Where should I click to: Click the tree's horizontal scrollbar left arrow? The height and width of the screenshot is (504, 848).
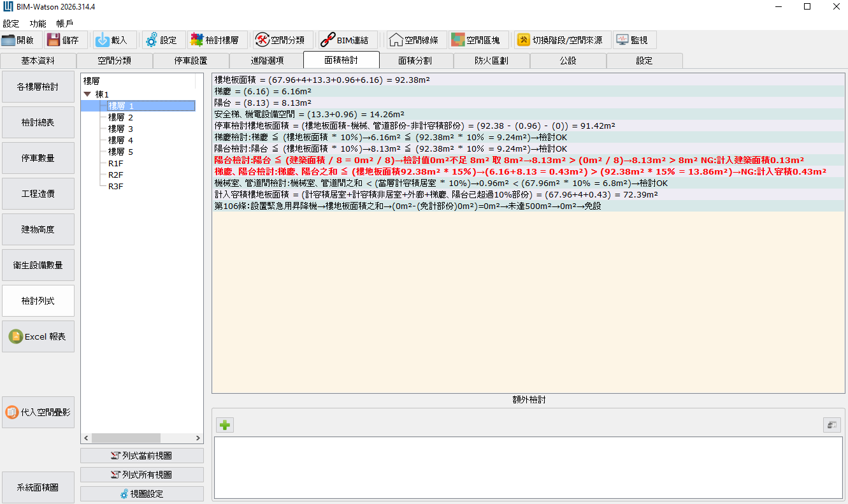[86, 438]
